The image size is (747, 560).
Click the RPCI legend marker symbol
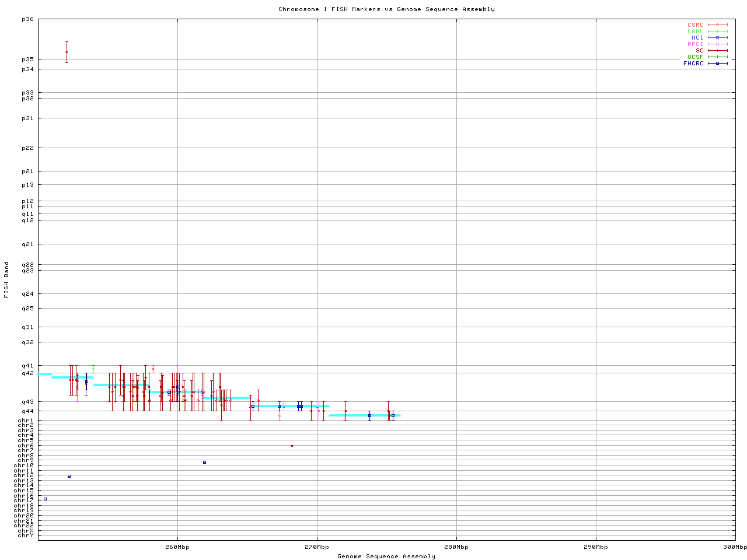[x=718, y=44]
